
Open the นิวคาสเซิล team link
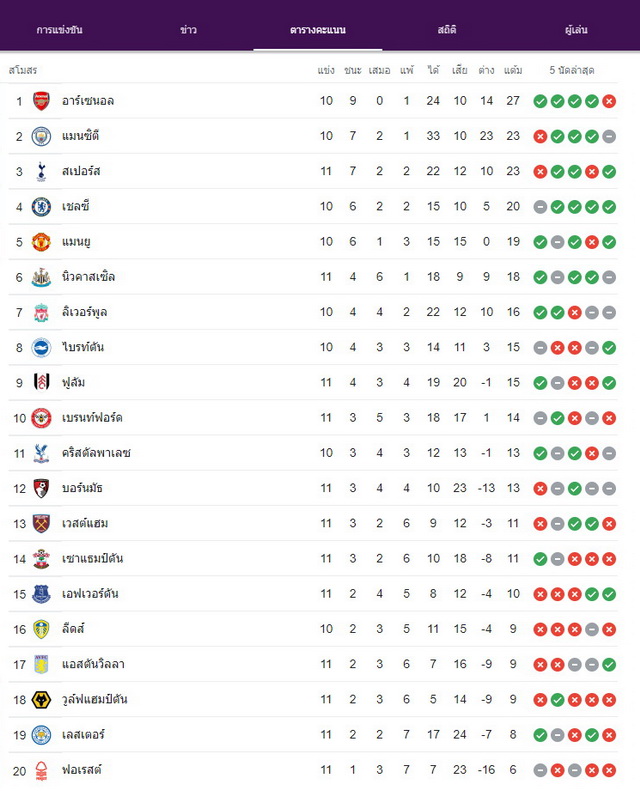tap(88, 276)
